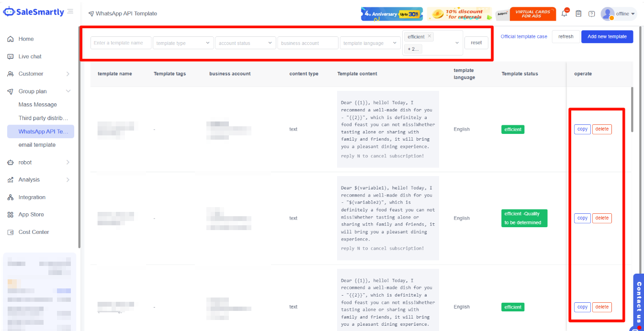The image size is (644, 331).
Task: Open Mass Message submenu item
Action: pyautogui.click(x=38, y=105)
